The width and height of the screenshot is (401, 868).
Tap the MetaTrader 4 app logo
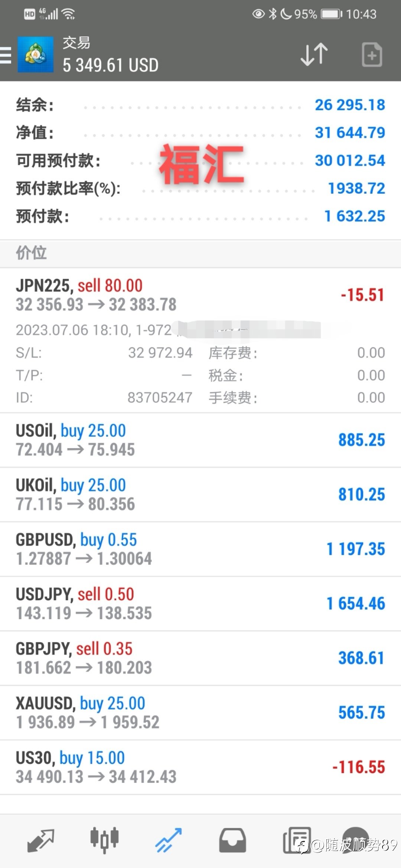pos(36,55)
